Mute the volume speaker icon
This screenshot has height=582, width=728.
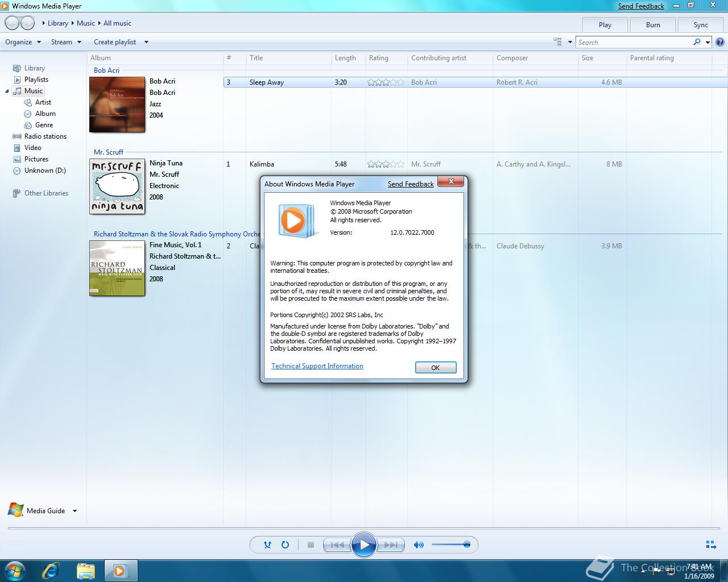tap(419, 544)
